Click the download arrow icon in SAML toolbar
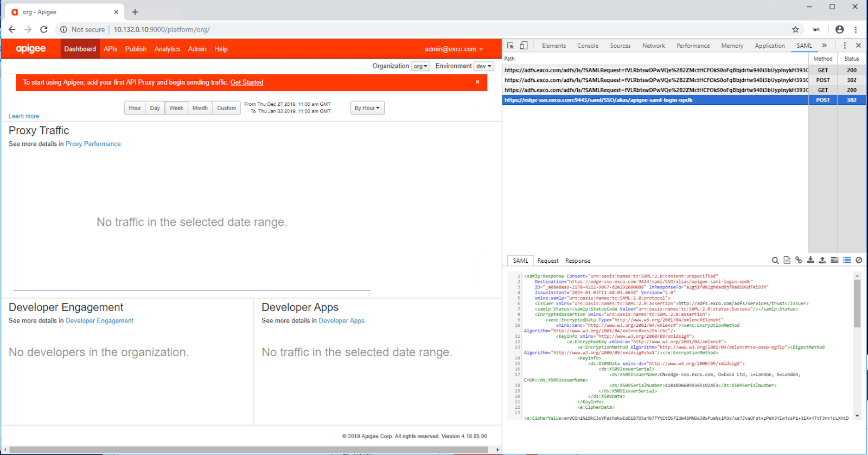Viewport: 868px width, 455px height. tap(810, 261)
